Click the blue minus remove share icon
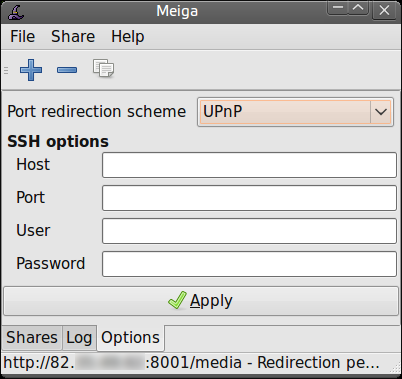 pos(67,70)
